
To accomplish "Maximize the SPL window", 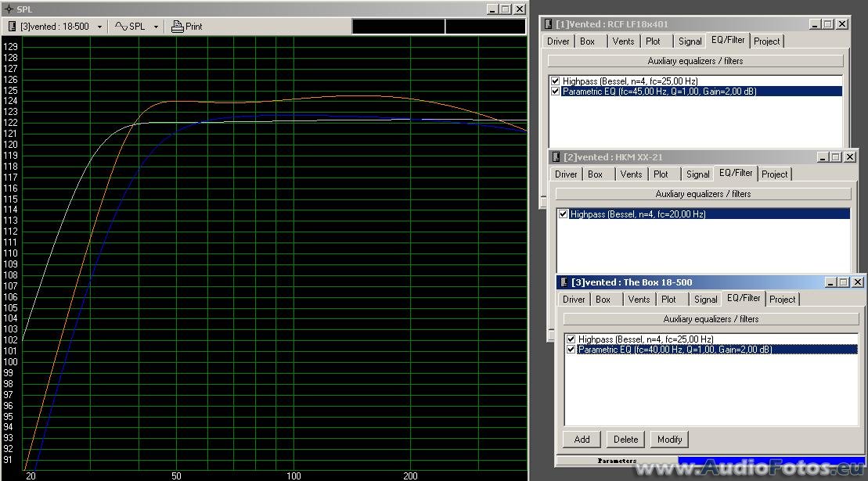I will point(506,9).
